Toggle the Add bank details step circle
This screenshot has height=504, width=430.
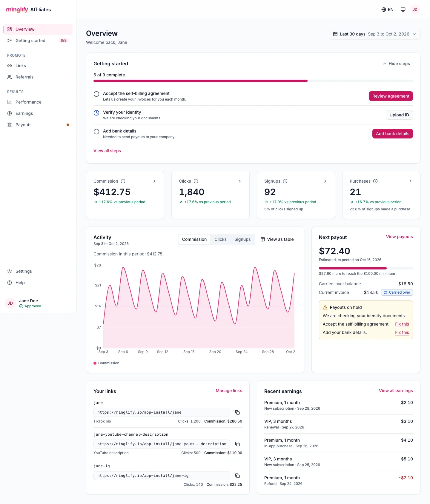96,132
